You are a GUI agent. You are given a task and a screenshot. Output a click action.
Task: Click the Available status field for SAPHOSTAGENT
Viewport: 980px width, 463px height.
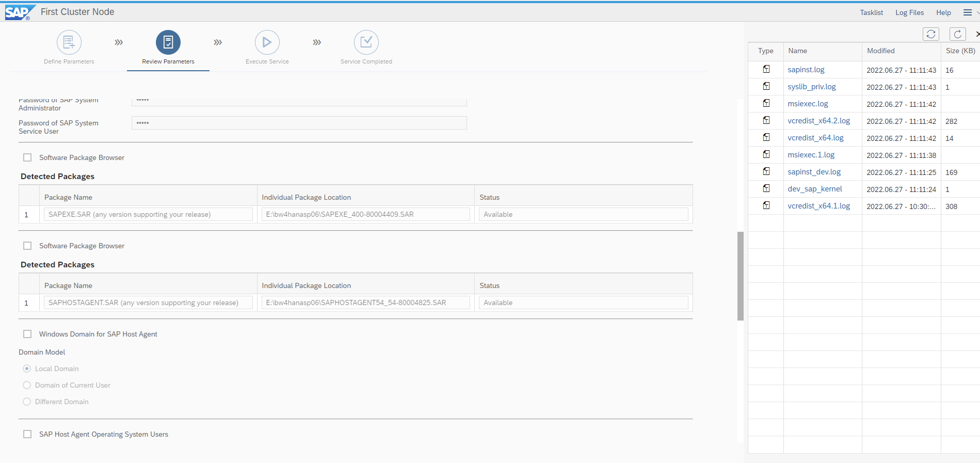[584, 302]
